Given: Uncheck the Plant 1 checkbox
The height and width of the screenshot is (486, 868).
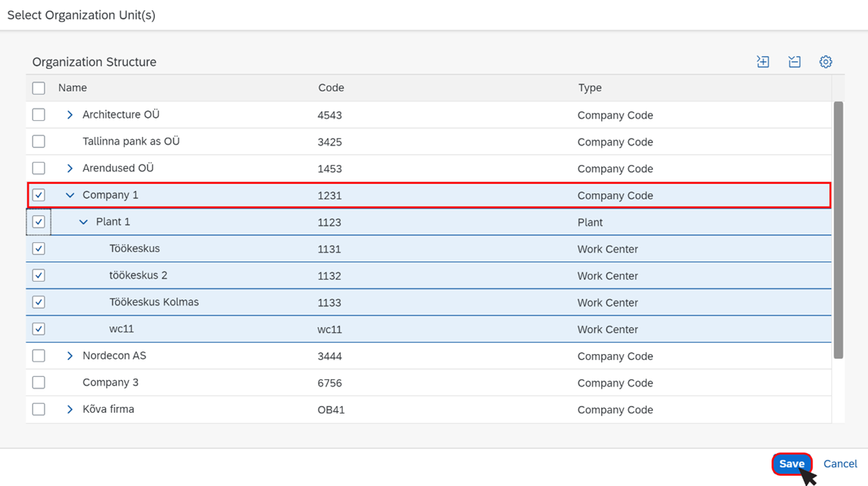Looking at the screenshot, I should click(39, 222).
